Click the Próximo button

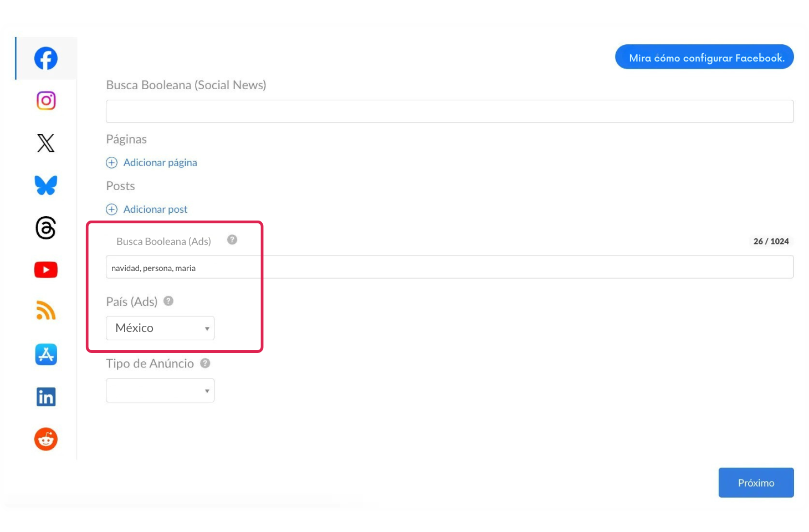click(x=756, y=483)
